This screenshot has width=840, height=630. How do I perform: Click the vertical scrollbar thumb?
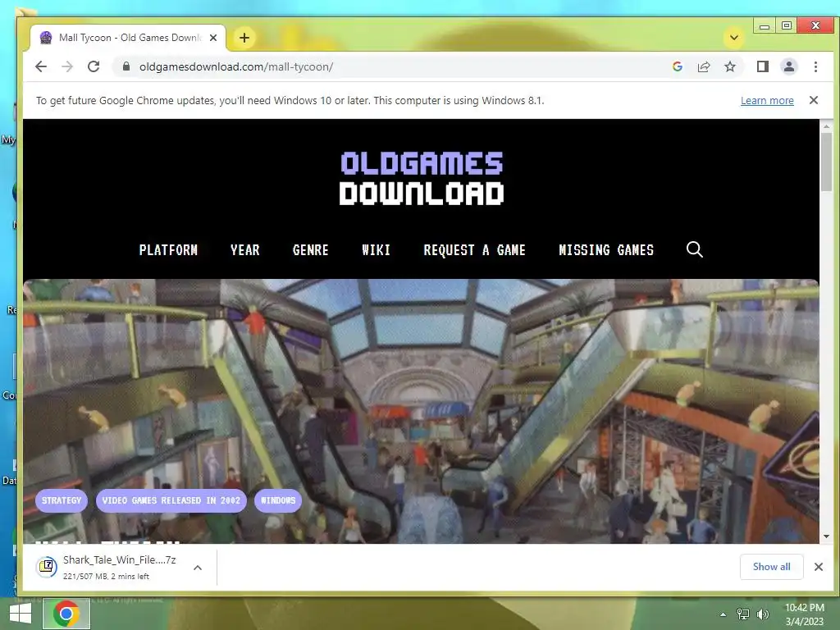(826, 162)
